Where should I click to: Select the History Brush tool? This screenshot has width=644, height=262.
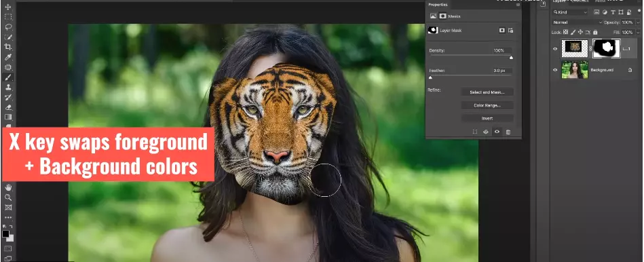click(x=7, y=97)
